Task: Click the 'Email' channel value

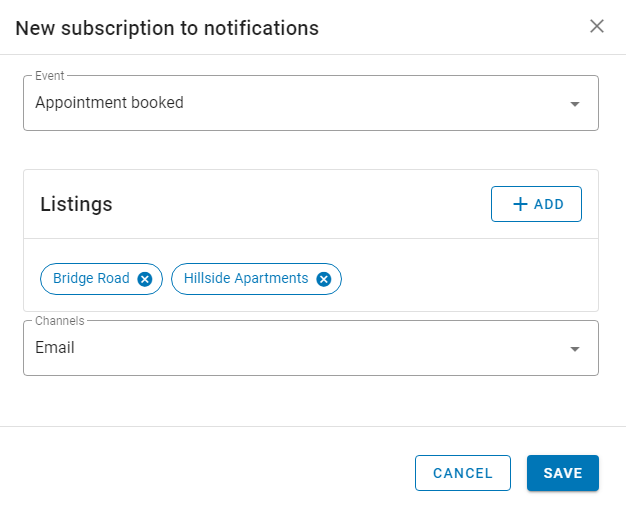Action: point(55,347)
